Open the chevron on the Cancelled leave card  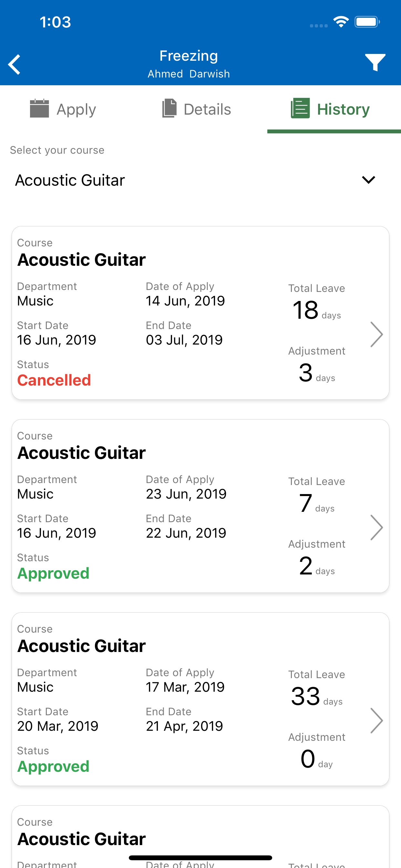(376, 334)
